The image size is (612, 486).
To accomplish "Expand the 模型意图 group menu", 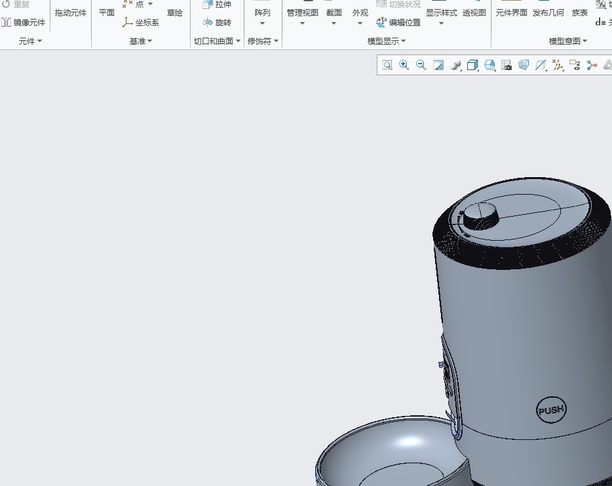I will point(568,41).
